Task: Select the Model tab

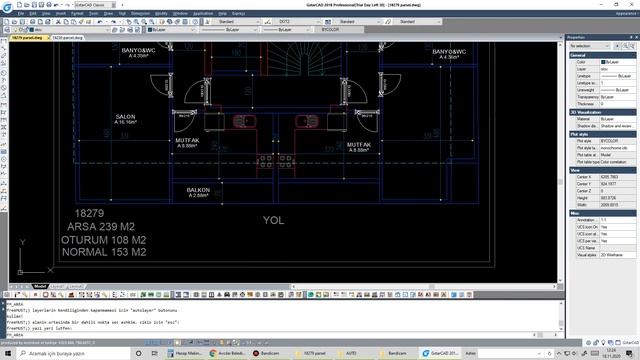Action: click(x=40, y=287)
